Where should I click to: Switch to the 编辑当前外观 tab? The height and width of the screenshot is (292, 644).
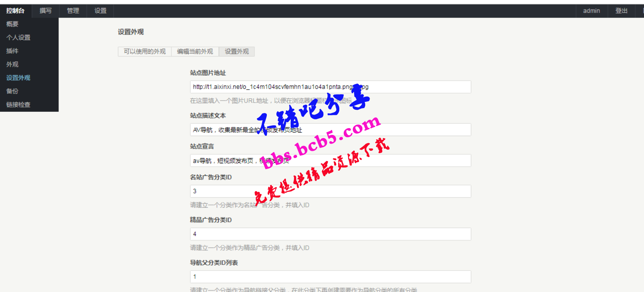coord(195,52)
